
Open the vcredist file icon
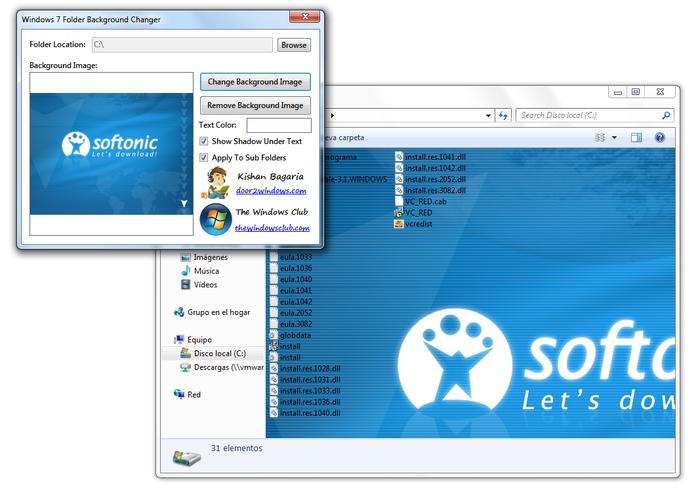[399, 224]
